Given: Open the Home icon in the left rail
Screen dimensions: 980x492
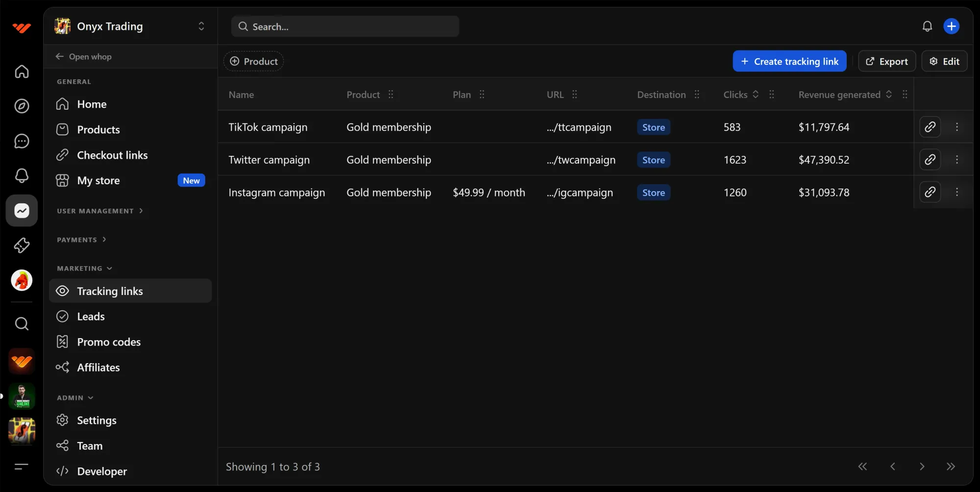Looking at the screenshot, I should coord(22,72).
